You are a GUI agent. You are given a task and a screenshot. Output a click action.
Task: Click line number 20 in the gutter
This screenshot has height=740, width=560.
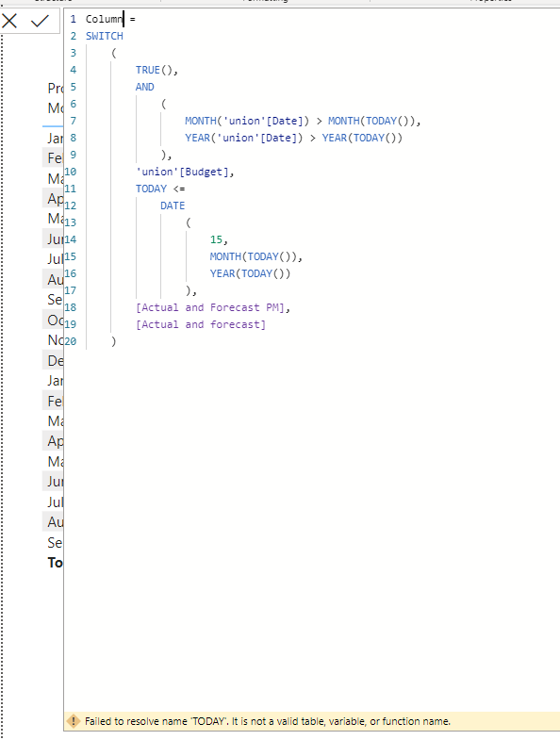(71, 341)
